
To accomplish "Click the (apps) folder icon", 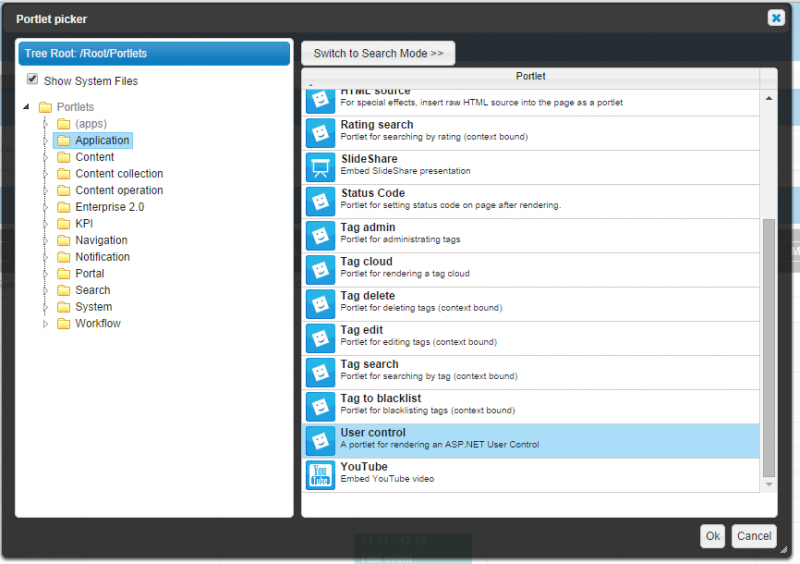I will [x=64, y=124].
